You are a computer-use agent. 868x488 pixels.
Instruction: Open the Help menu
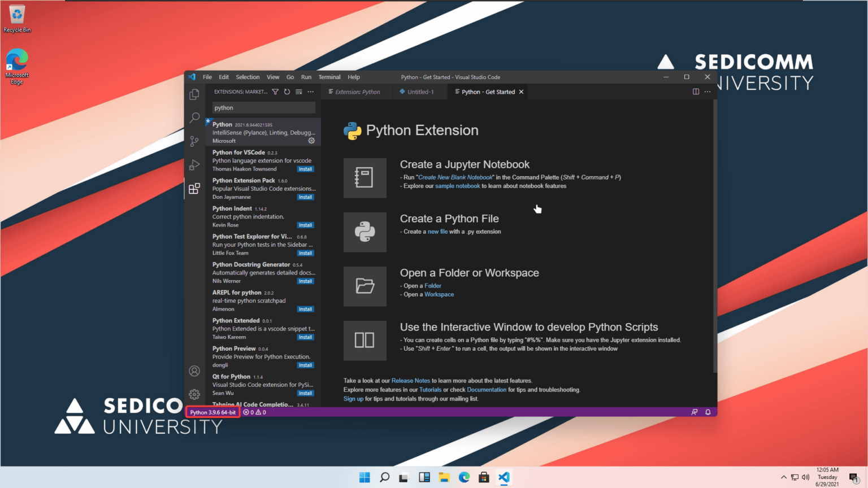(x=354, y=77)
